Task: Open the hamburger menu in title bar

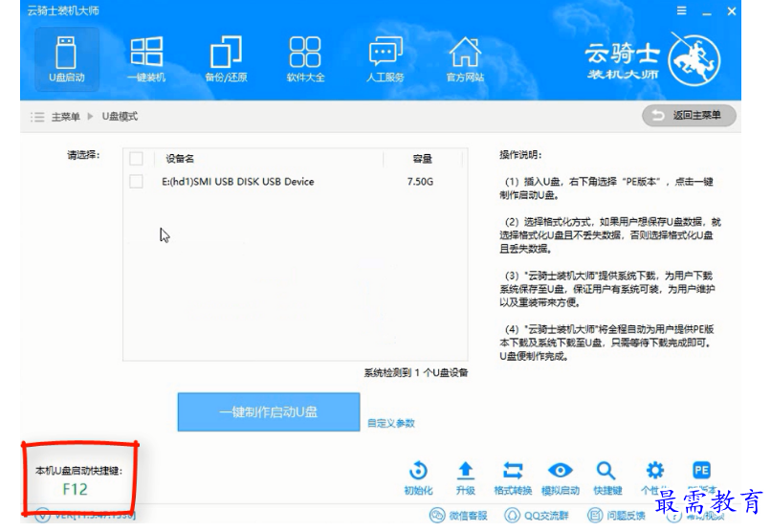Action: [x=681, y=11]
